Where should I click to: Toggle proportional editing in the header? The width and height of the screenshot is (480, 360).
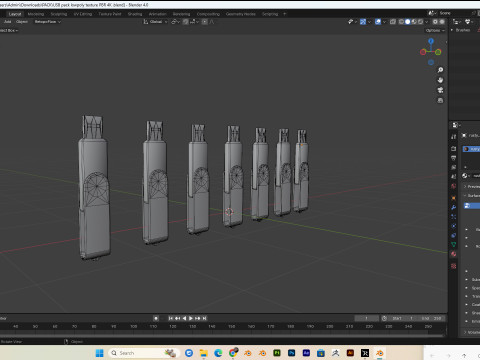click(205, 22)
